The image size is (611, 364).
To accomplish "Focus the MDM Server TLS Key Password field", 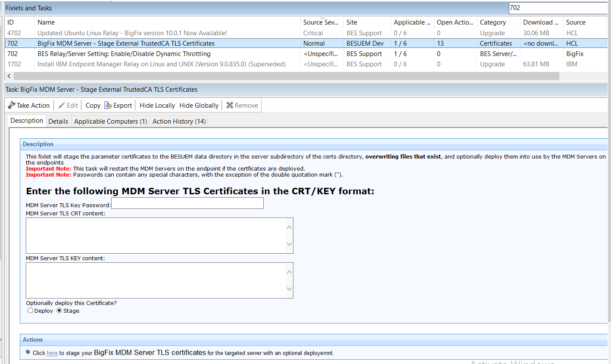I will click(x=187, y=203).
